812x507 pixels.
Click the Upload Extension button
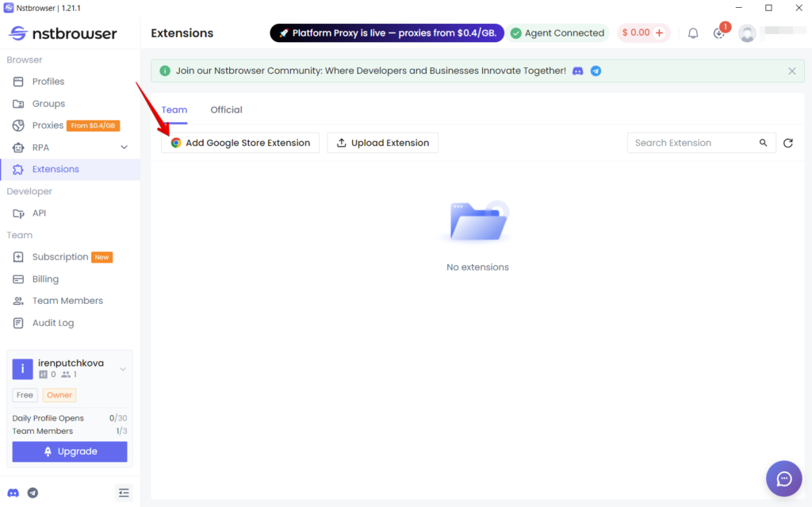(383, 143)
